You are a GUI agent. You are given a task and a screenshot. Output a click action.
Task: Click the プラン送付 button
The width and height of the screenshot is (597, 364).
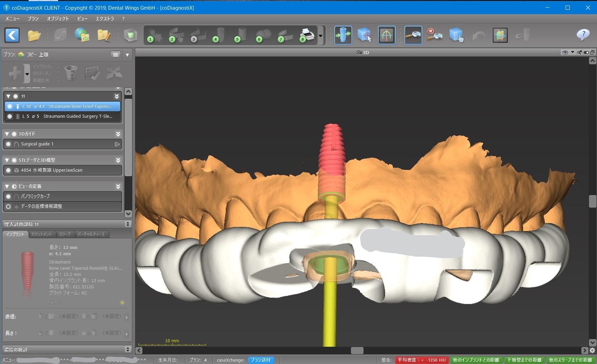(x=261, y=360)
